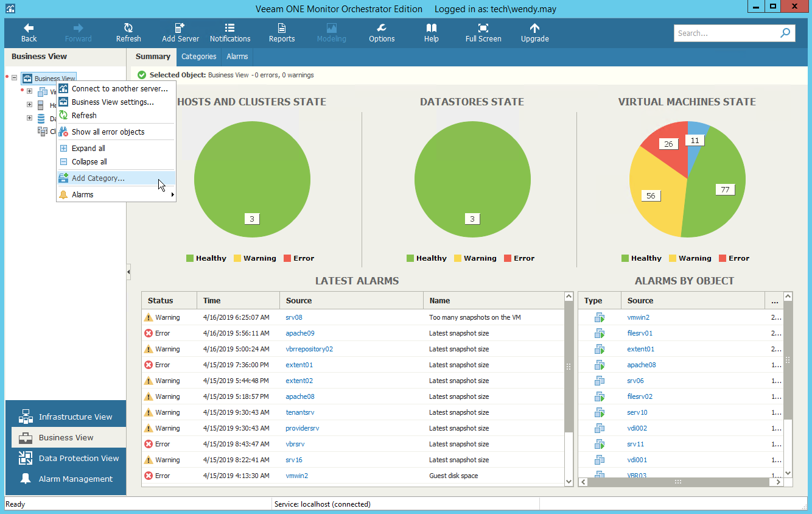The width and height of the screenshot is (812, 514).
Task: Click the VM type icon beside vdi002
Action: [600, 428]
